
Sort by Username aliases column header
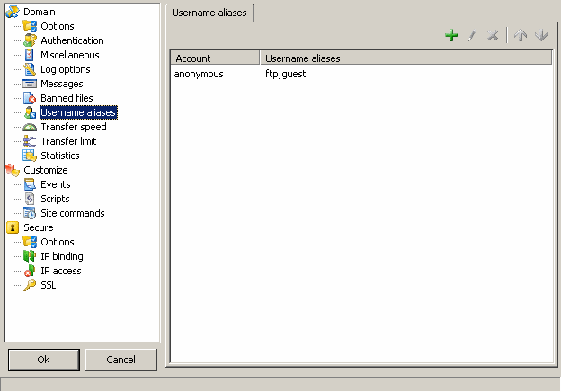[x=406, y=58]
